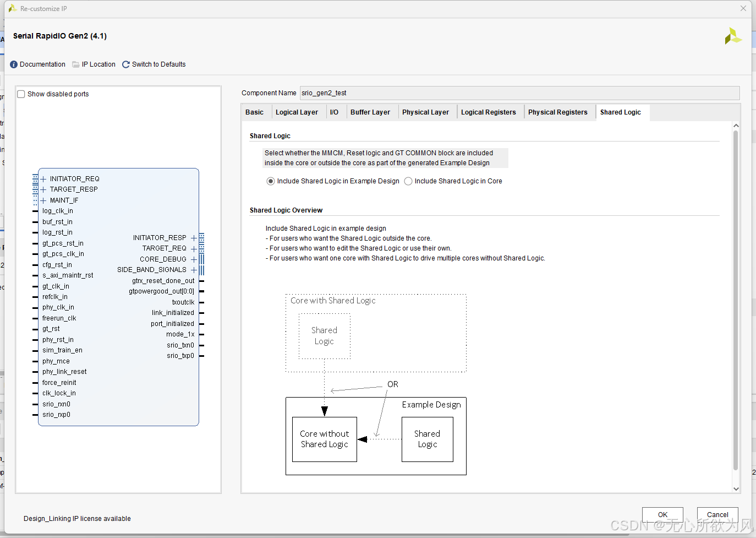This screenshot has height=538, width=756.
Task: Click the scroll-up arrow on the right scrollbar
Action: coord(736,125)
